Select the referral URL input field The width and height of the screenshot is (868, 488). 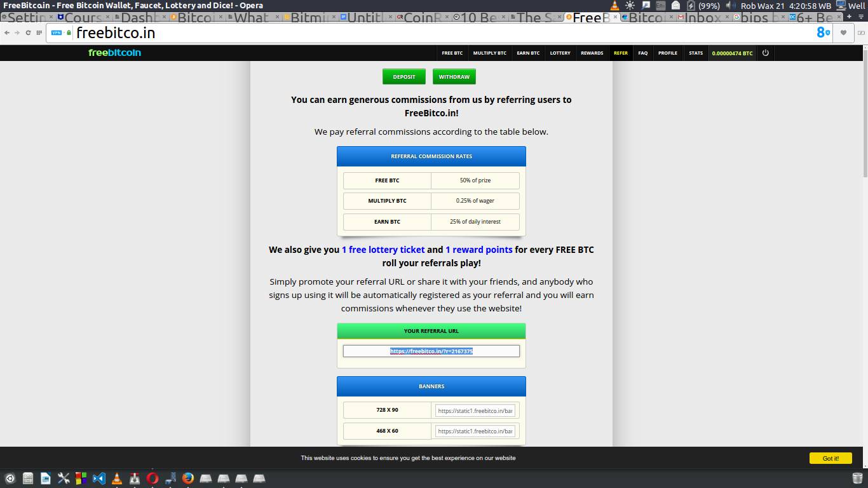click(431, 350)
